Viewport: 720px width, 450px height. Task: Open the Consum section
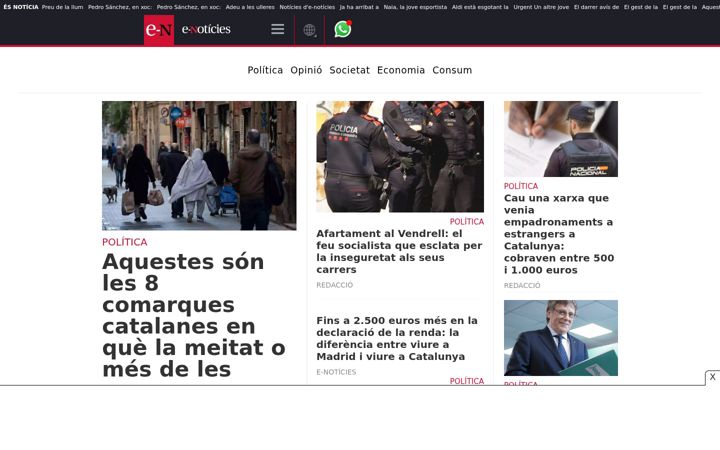(x=452, y=70)
